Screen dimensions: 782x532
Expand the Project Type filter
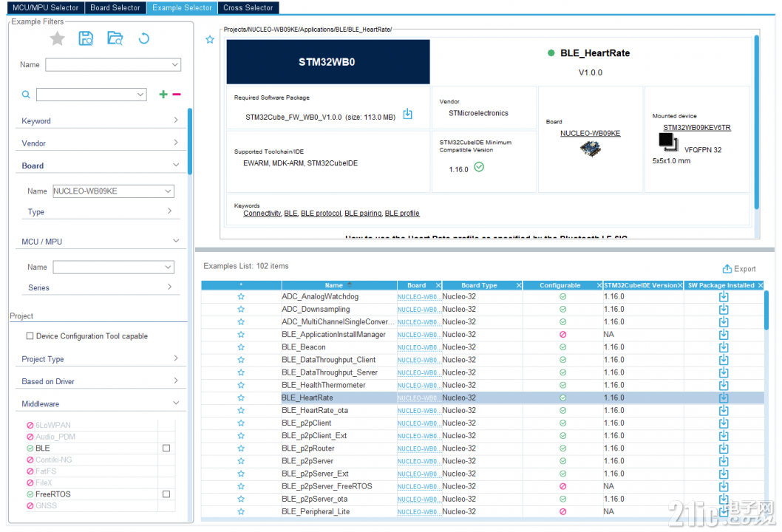[176, 358]
